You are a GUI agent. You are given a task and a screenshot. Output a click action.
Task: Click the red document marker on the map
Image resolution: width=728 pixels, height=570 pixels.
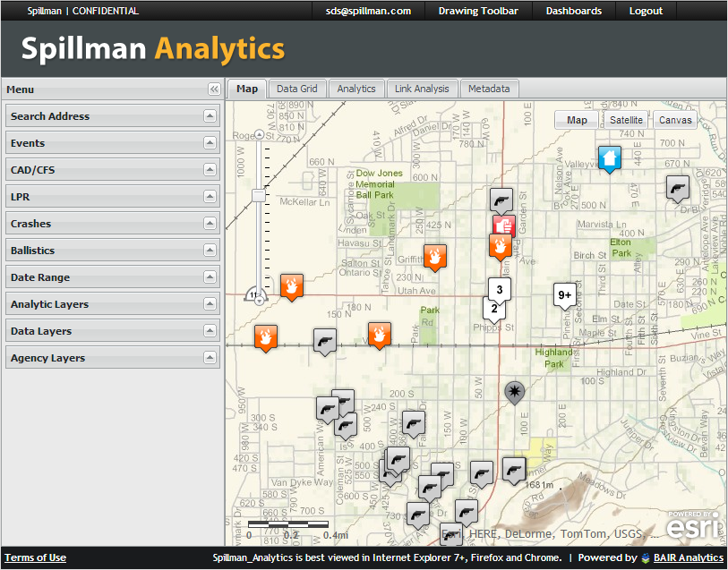502,225
